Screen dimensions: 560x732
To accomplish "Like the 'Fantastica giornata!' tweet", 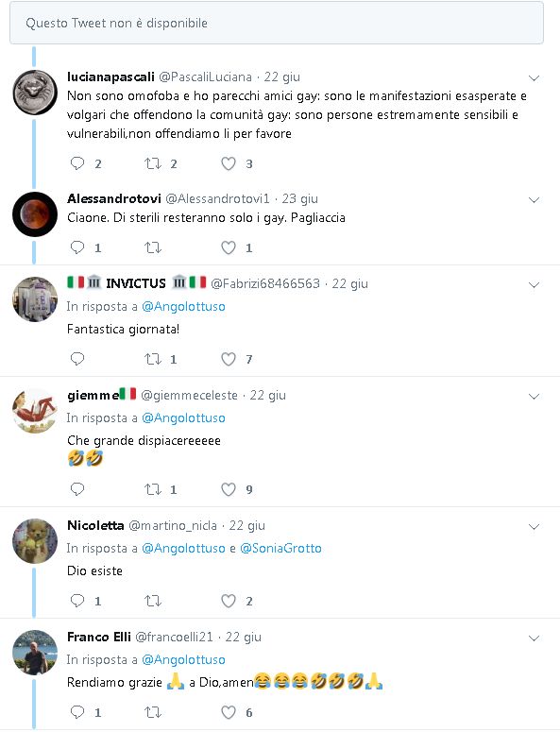I will click(x=229, y=359).
